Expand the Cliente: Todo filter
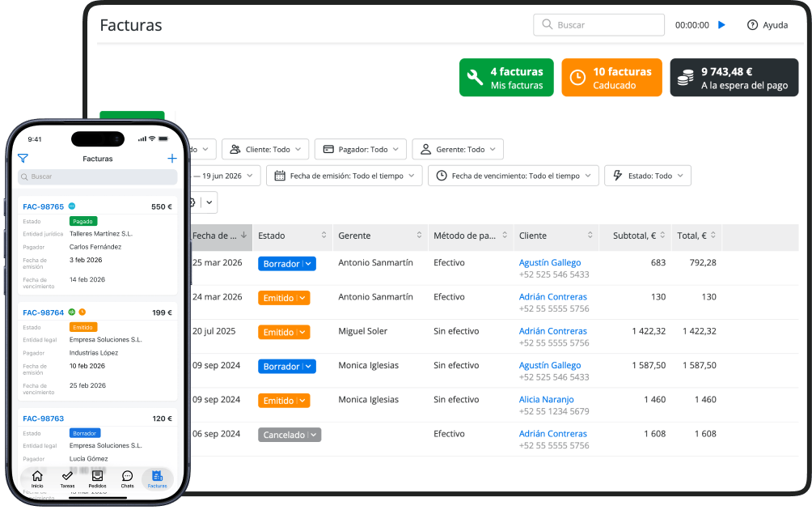The width and height of the screenshot is (812, 510). point(265,149)
